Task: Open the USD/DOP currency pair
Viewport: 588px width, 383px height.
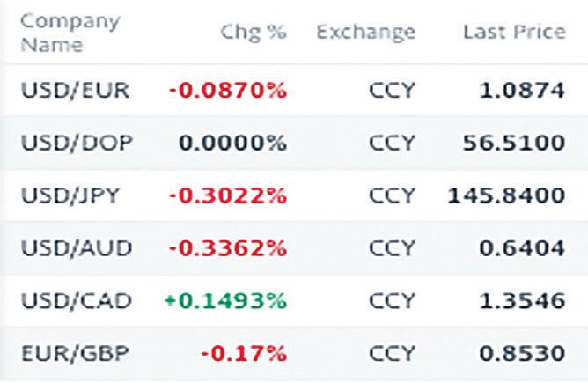Action: click(x=77, y=143)
